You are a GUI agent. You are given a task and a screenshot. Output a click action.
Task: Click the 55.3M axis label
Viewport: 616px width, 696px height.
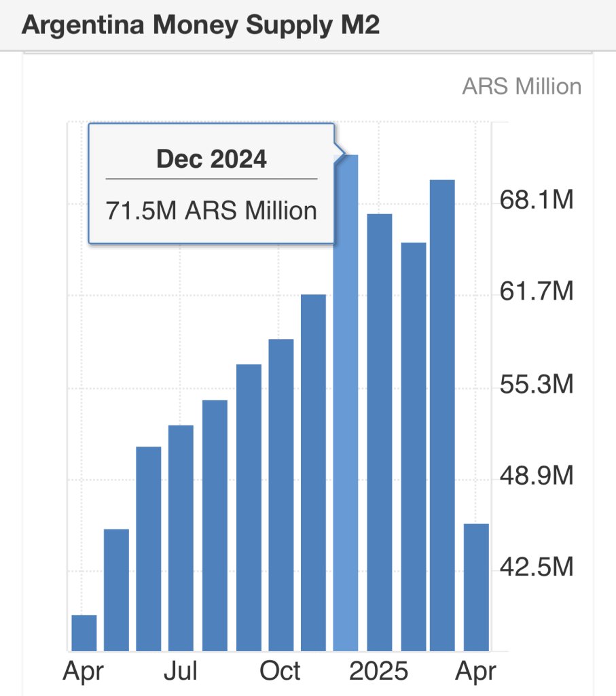(x=537, y=384)
